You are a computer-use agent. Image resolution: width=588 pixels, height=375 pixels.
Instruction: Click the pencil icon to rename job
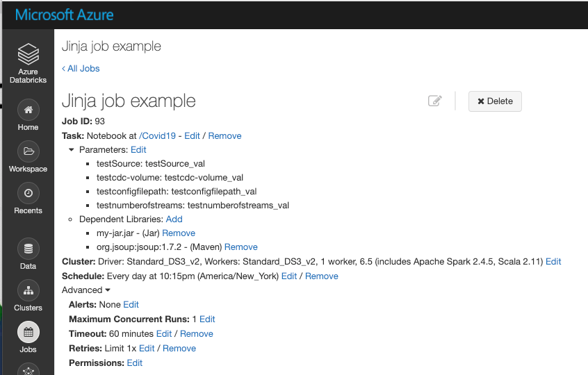point(435,101)
